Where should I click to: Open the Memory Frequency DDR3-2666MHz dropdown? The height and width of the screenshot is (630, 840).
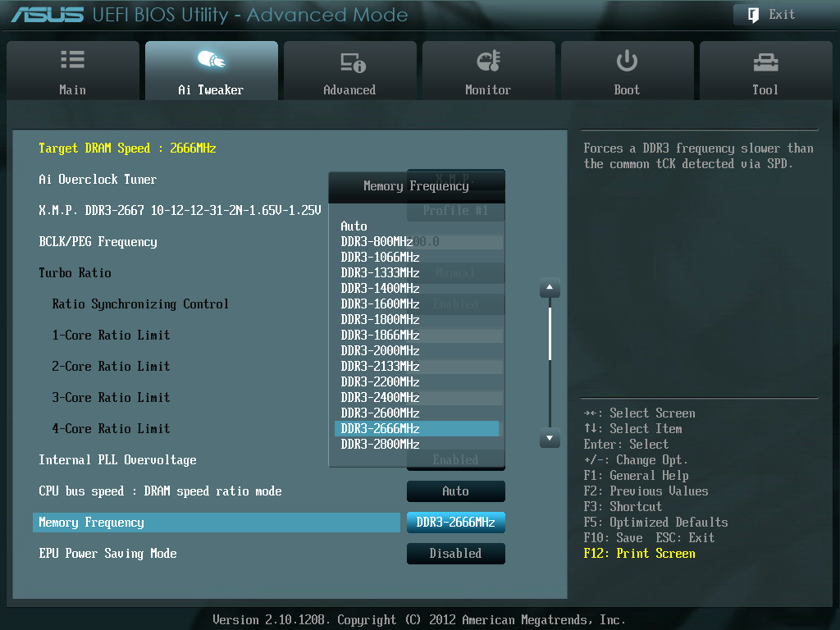(x=456, y=523)
